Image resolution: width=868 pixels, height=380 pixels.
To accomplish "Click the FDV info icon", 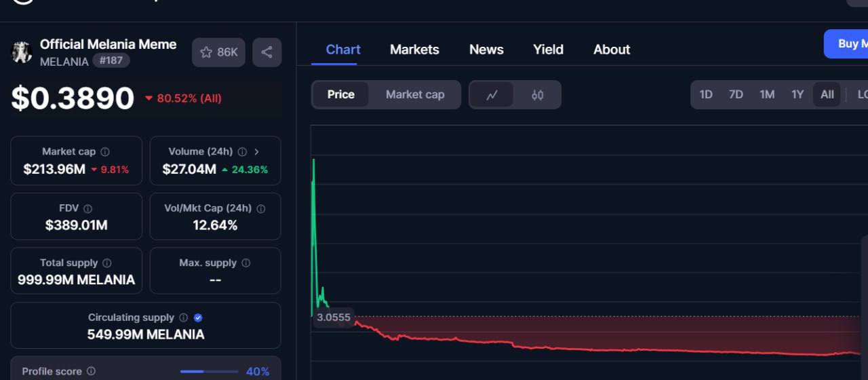I will point(87,209).
